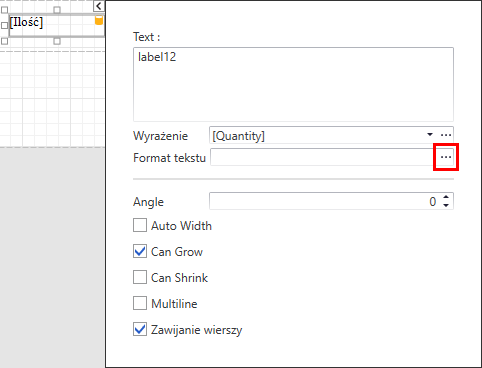Enable the Auto Width checkbox
The width and height of the screenshot is (482, 368).
point(140,225)
